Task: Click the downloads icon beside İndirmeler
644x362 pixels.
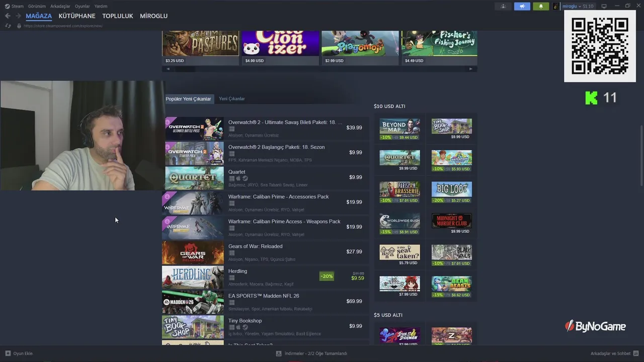Action: tap(279, 353)
